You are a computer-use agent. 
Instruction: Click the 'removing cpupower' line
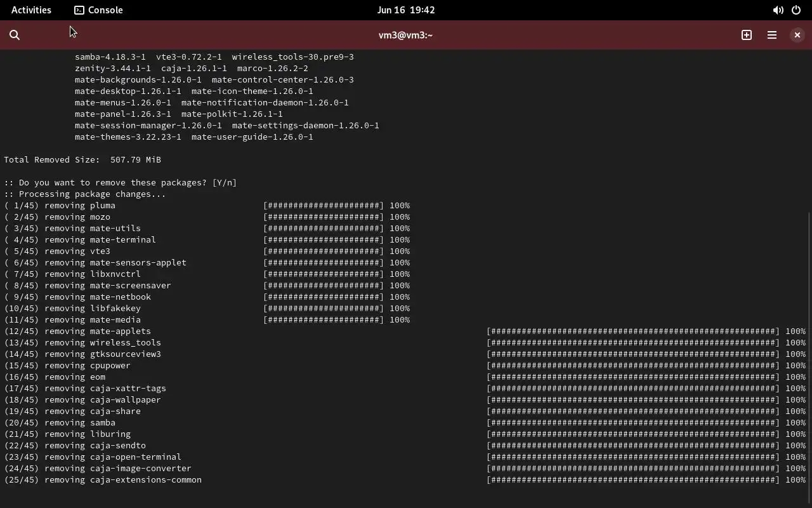[405, 366]
